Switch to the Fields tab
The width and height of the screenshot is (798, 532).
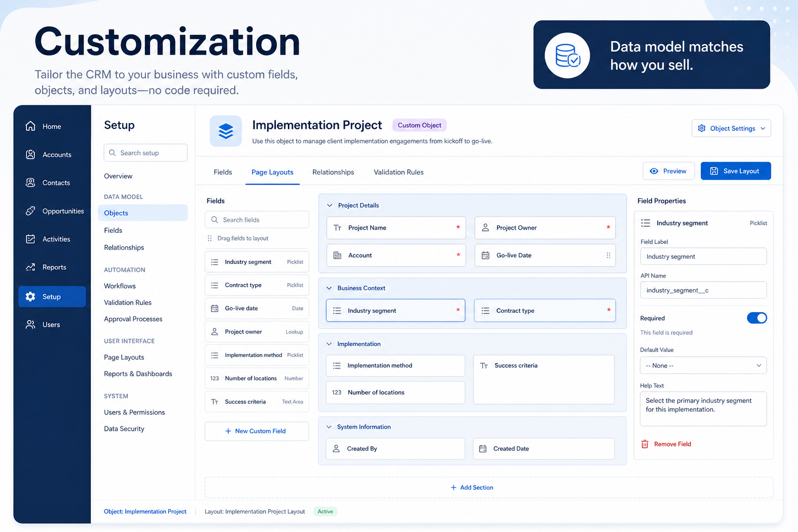click(x=223, y=172)
